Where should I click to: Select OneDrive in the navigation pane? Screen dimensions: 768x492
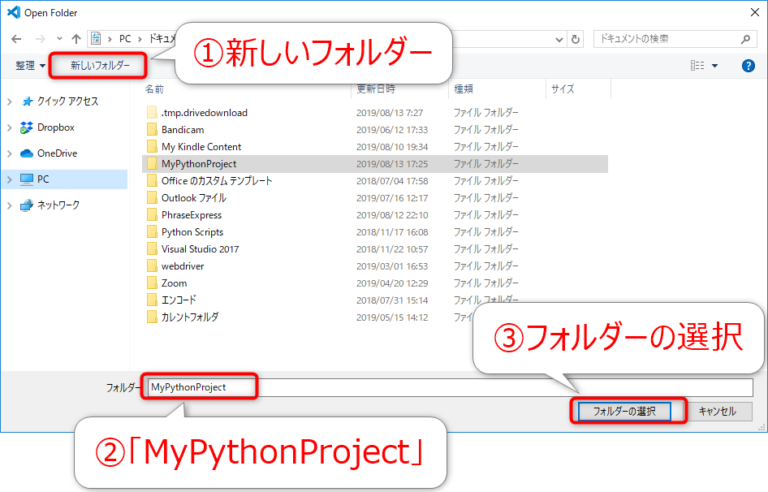tap(57, 153)
